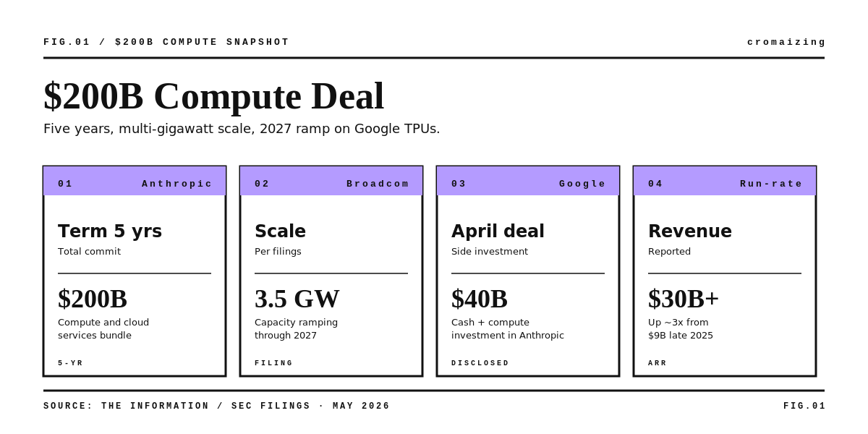Click the cromaizing brand text
This screenshot has height=434, width=868.
pos(786,42)
